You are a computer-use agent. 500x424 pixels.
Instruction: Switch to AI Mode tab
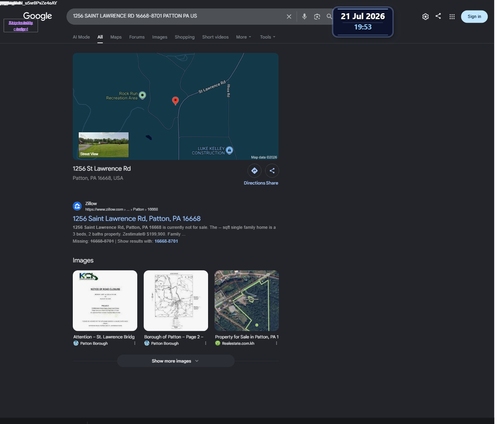81,37
